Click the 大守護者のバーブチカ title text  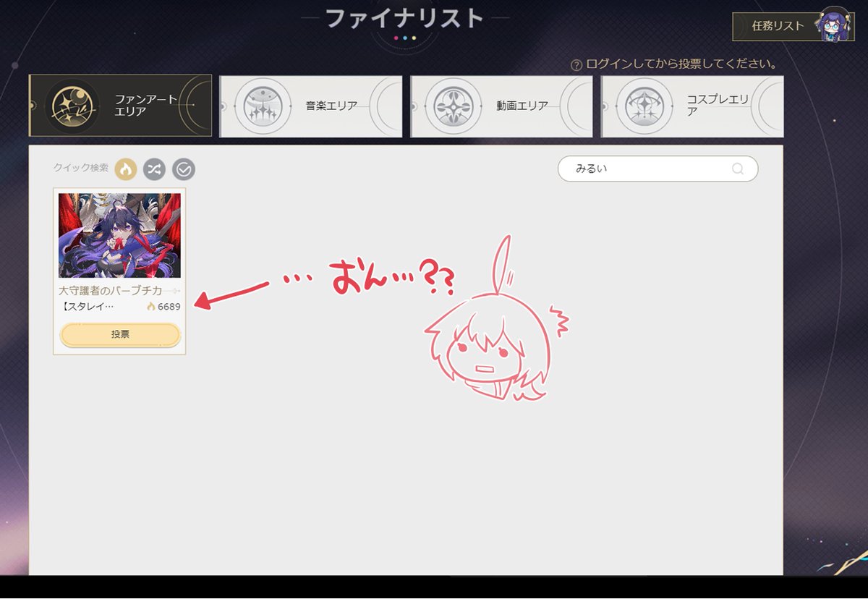111,290
